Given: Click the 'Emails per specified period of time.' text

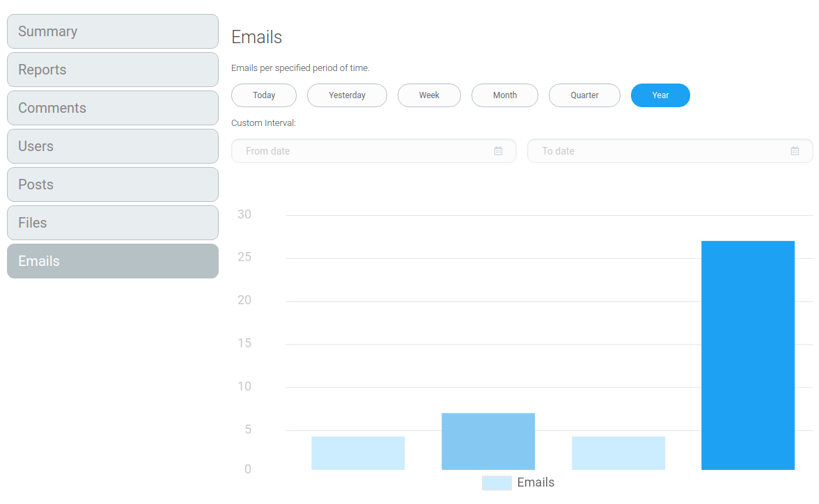Looking at the screenshot, I should coord(300,68).
